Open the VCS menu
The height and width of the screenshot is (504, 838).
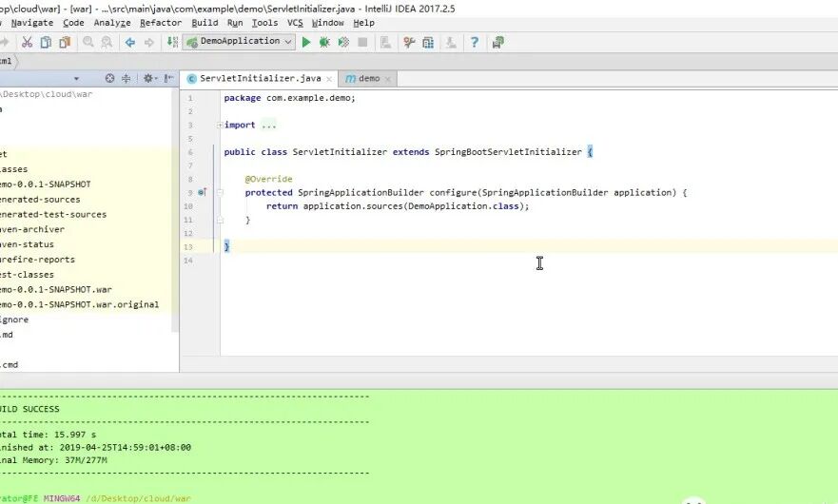(x=295, y=23)
